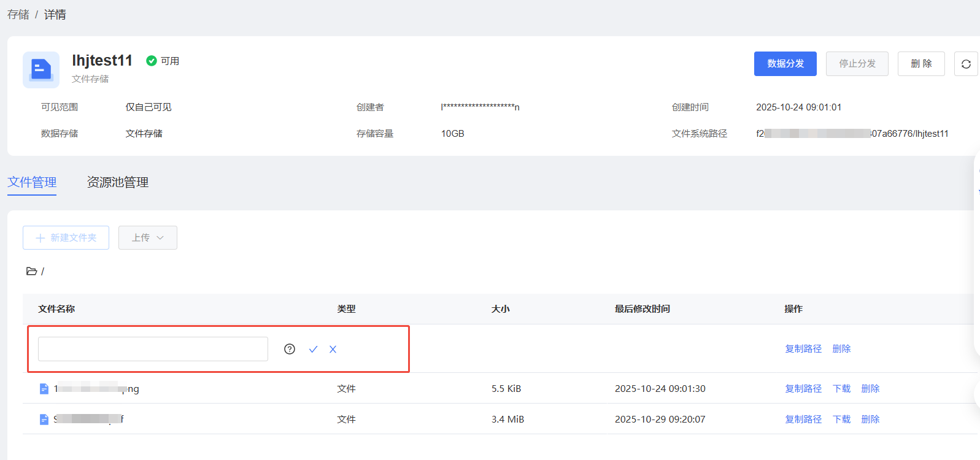Click 新建文件夹 button

coord(66,238)
